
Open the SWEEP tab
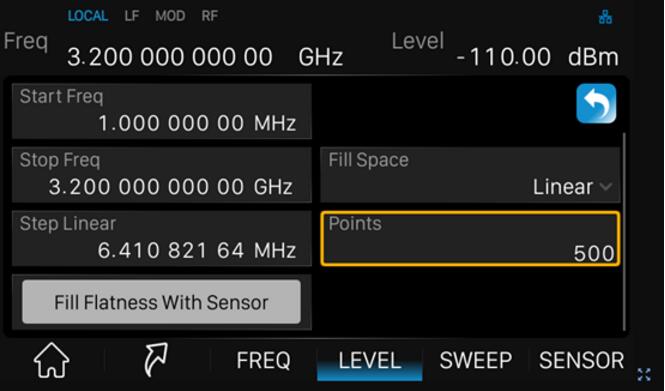pyautogui.click(x=476, y=360)
